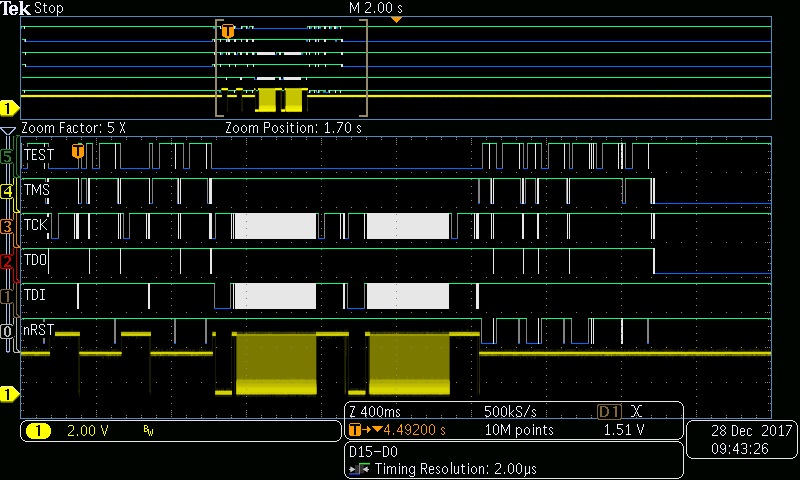Click the Tek logo in the corner
This screenshot has height=480, width=800.
pos(16,8)
